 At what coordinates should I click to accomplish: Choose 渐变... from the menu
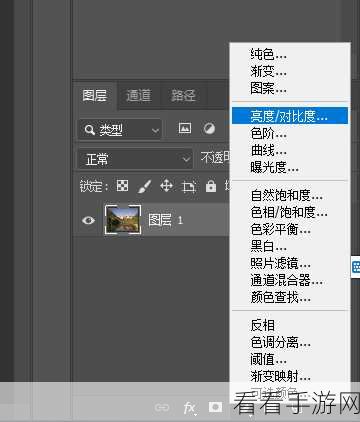pyautogui.click(x=290, y=71)
